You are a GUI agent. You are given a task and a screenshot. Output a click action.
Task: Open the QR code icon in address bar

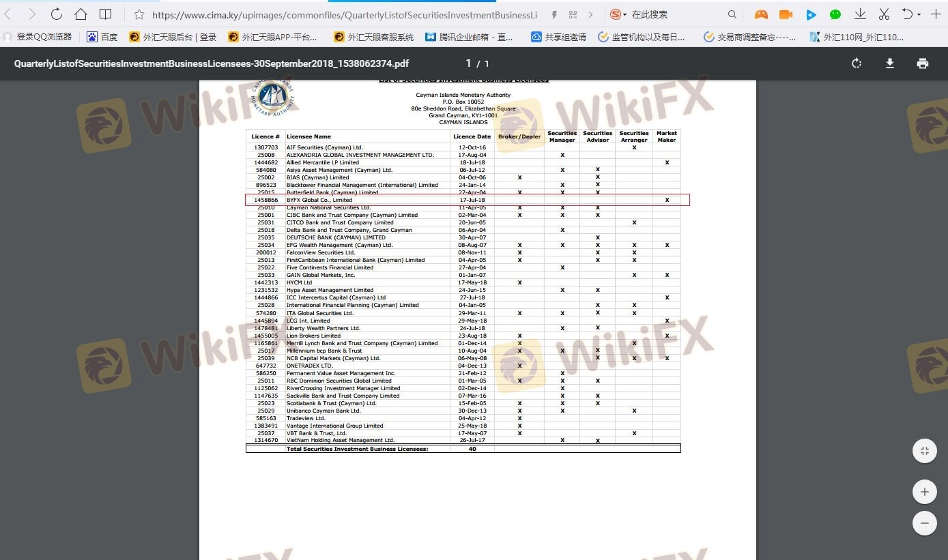[573, 14]
